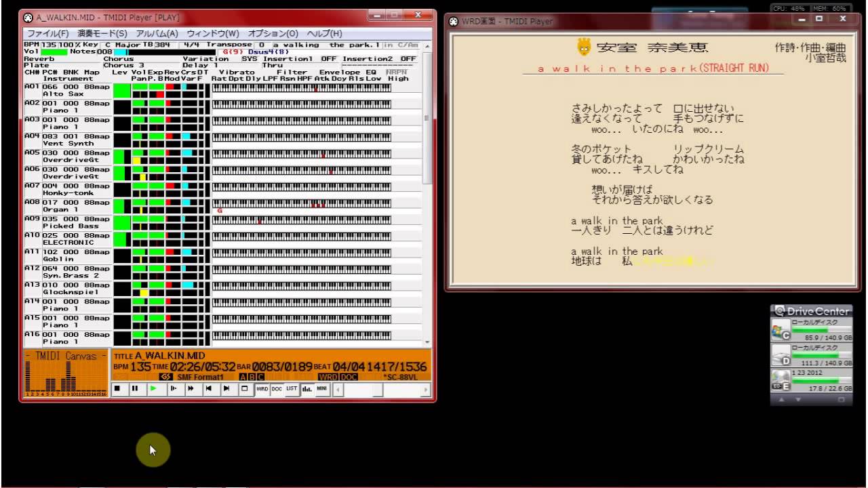Click the WRD status indicator in display
Viewport: 868px width, 488px height.
coord(328,377)
